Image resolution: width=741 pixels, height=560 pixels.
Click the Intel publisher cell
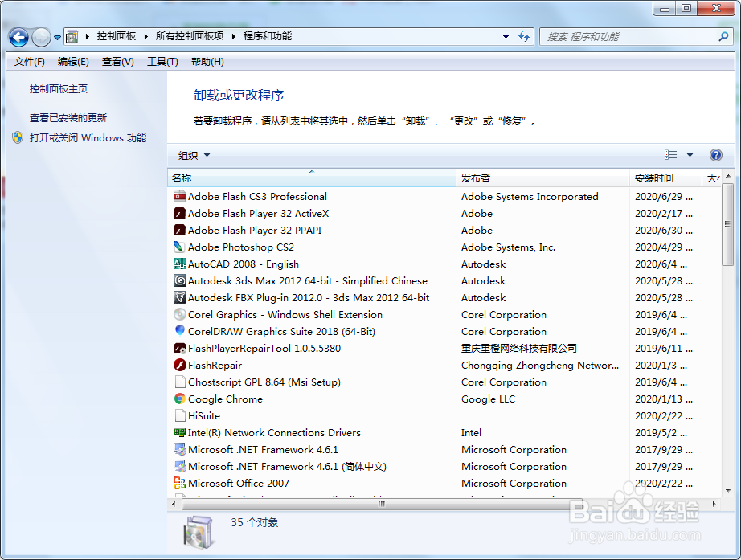coord(471,433)
